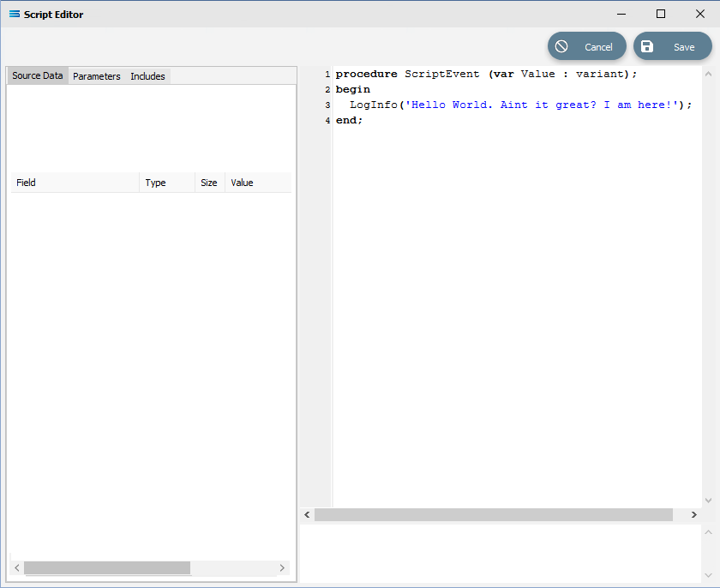Image resolution: width=720 pixels, height=588 pixels.
Task: Click the source data panel scroll left arrow
Action: point(17,567)
